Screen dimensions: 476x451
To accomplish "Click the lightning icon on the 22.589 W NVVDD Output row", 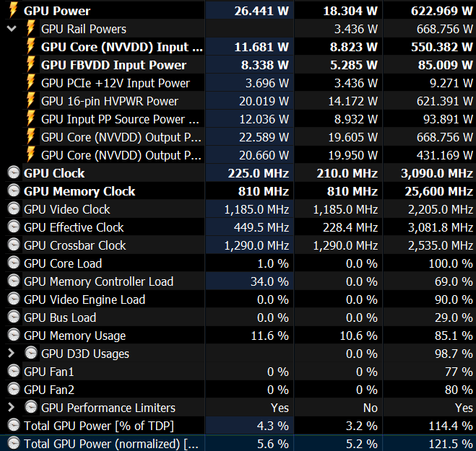I will (x=30, y=136).
